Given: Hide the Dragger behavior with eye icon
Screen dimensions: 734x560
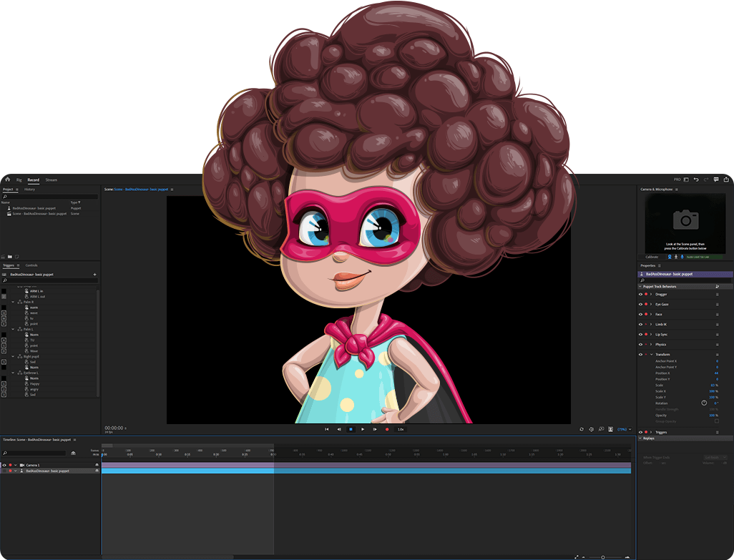Looking at the screenshot, I should tap(640, 294).
